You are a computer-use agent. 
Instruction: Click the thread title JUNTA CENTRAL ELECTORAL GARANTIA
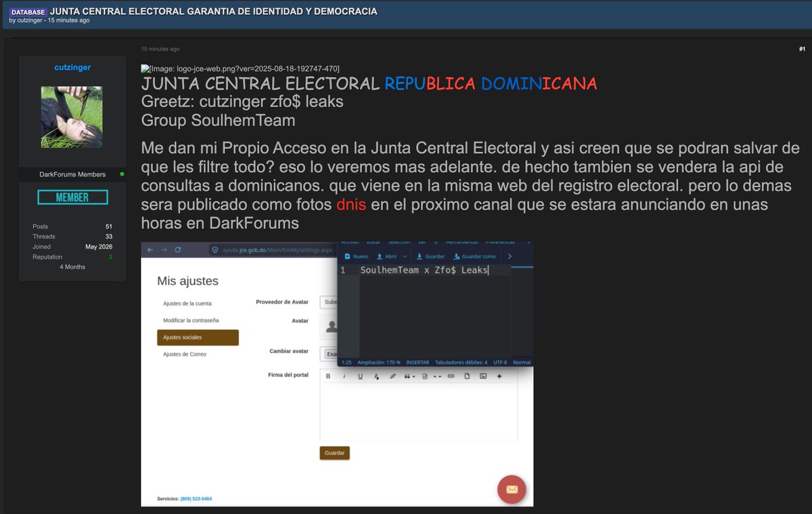214,12
